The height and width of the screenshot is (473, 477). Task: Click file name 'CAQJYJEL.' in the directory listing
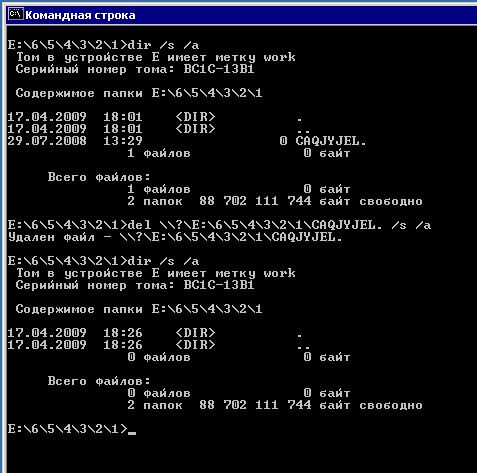coord(331,141)
